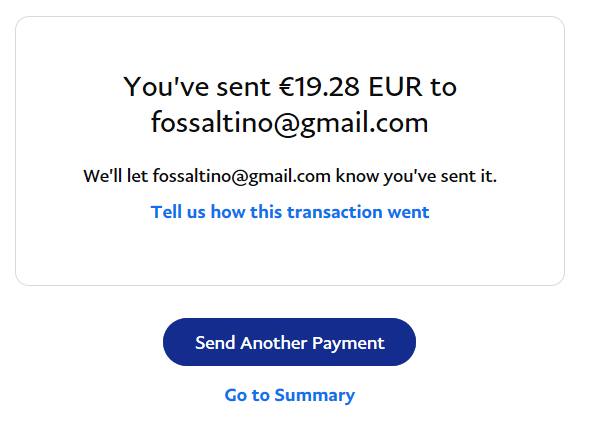Open Tell us how this transaction went
This screenshot has width=613, height=443.
click(290, 212)
